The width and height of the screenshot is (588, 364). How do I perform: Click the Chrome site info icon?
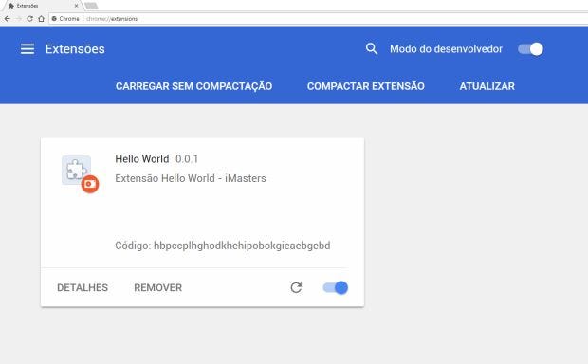(54, 18)
